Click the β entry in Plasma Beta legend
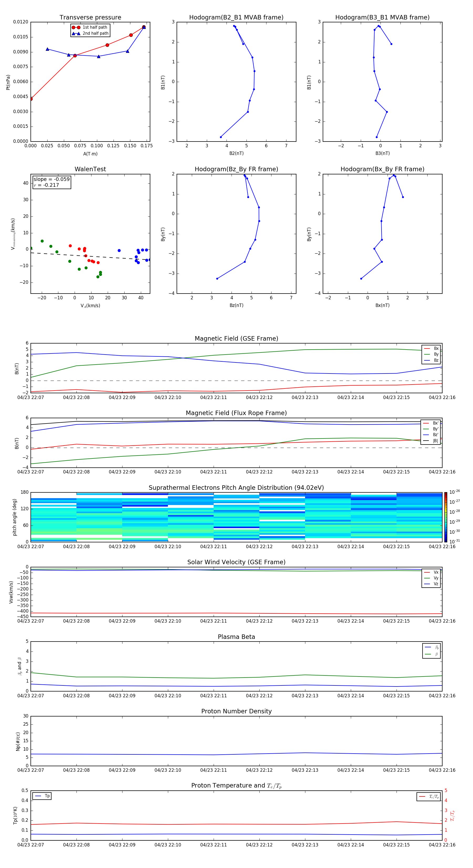Screen dimensions: 473x868 (x=431, y=654)
